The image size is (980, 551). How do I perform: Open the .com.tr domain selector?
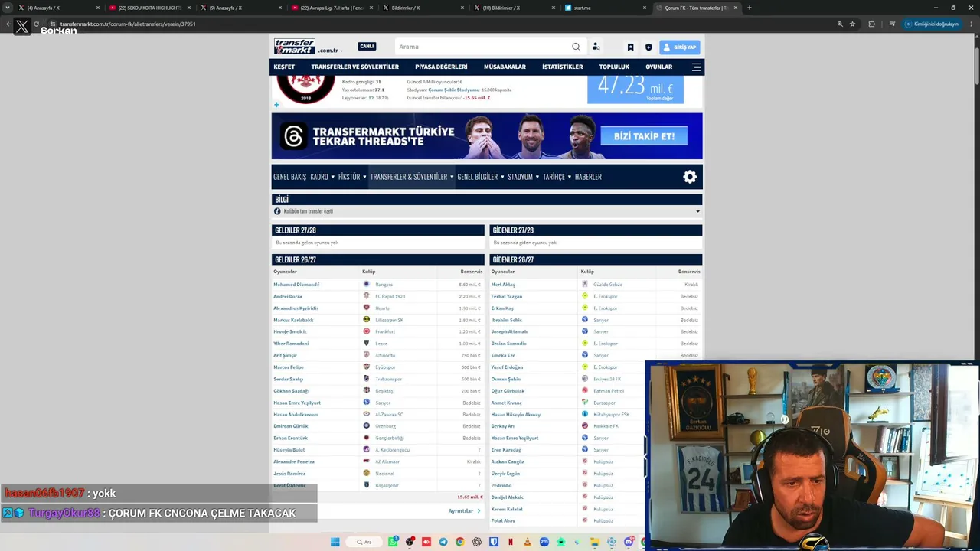pyautogui.click(x=331, y=51)
